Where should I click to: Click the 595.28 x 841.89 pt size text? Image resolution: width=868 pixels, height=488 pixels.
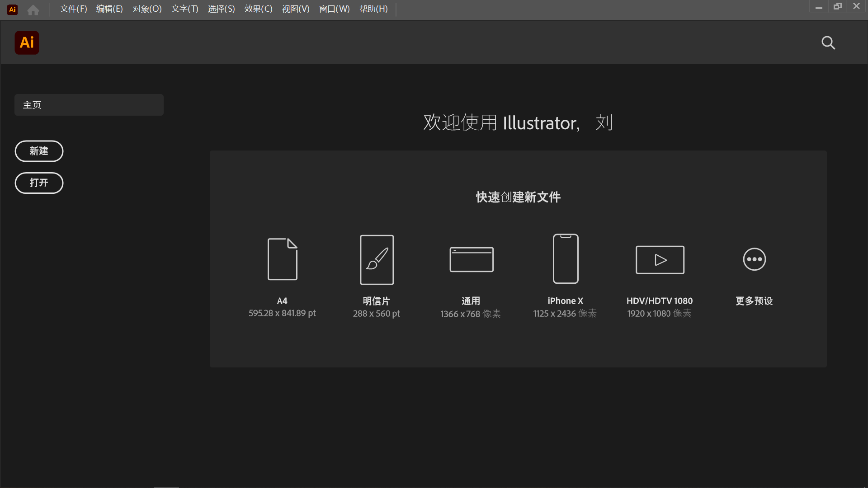pos(282,313)
